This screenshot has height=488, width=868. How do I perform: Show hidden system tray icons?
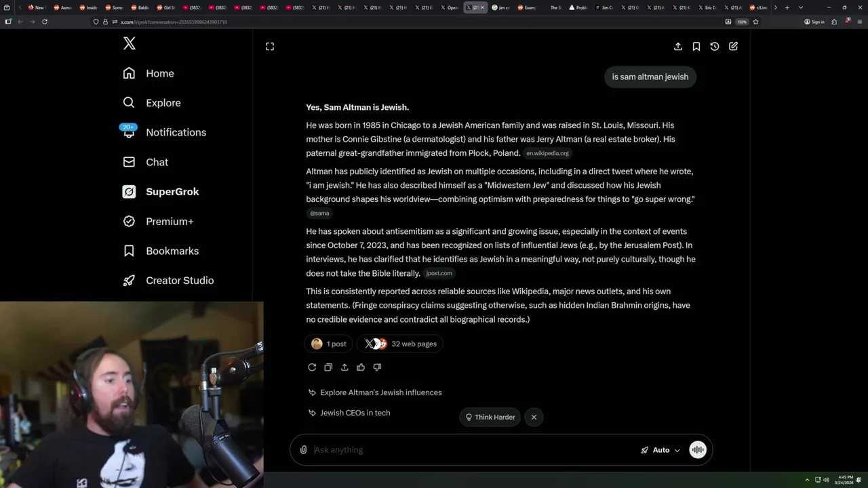point(807,481)
